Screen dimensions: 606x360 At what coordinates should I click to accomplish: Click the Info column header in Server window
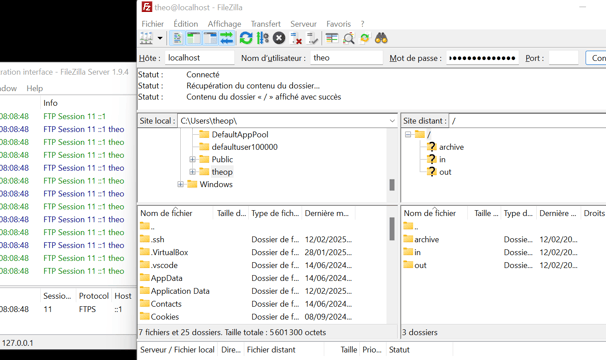pos(50,103)
